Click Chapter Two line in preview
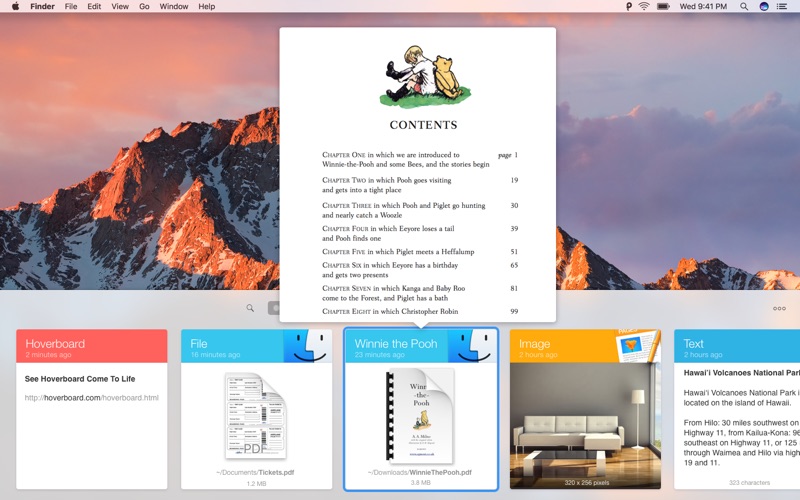The height and width of the screenshot is (500, 800). click(x=420, y=185)
